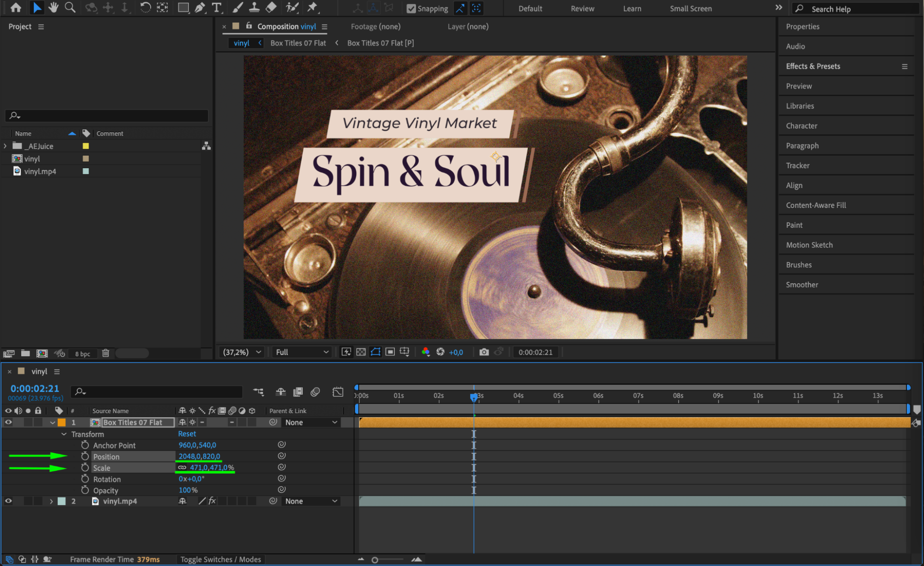924x566 pixels.
Task: Click the Transform Reset link
Action: (187, 434)
